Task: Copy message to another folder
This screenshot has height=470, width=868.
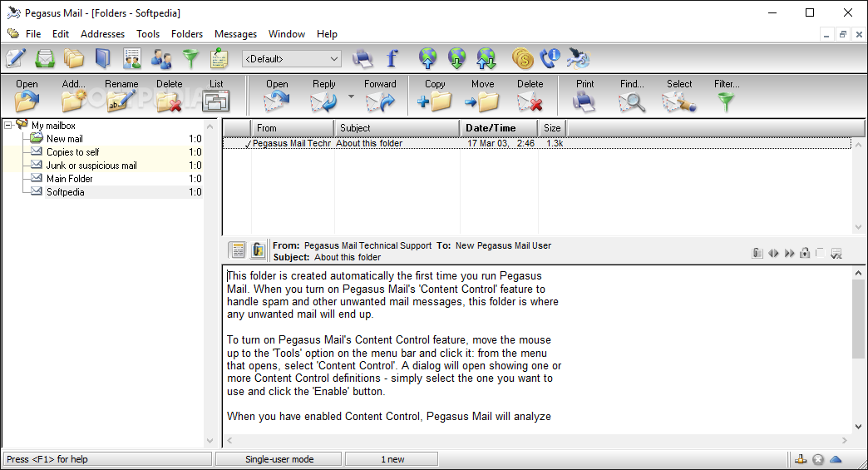Action: tap(435, 95)
